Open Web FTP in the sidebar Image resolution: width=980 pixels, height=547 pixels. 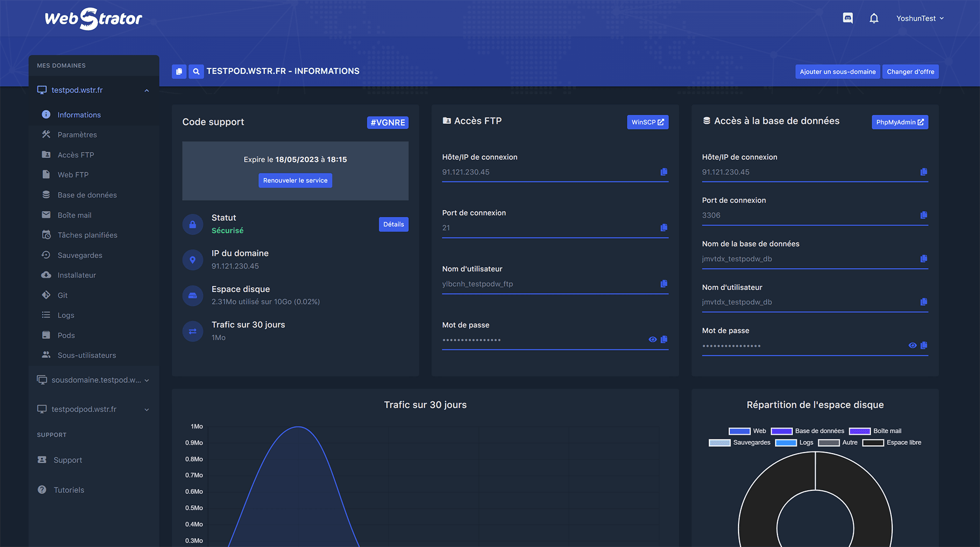point(73,175)
